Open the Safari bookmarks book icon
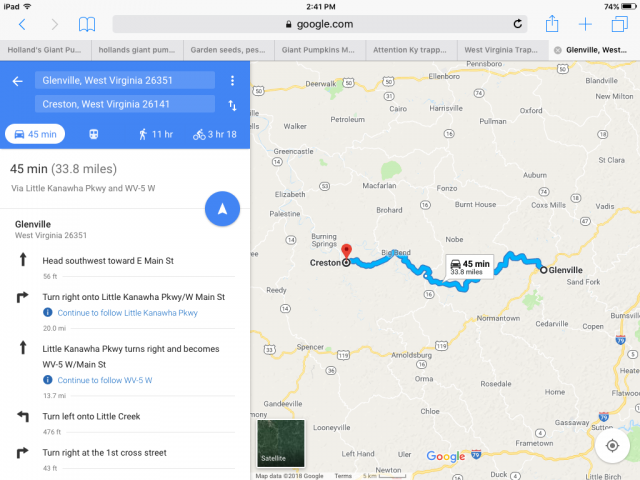This screenshot has height=480, width=640. pyautogui.click(x=87, y=24)
